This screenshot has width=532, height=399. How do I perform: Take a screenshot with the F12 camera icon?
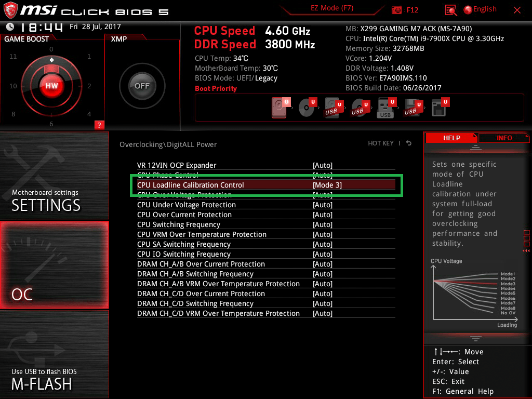(x=396, y=10)
